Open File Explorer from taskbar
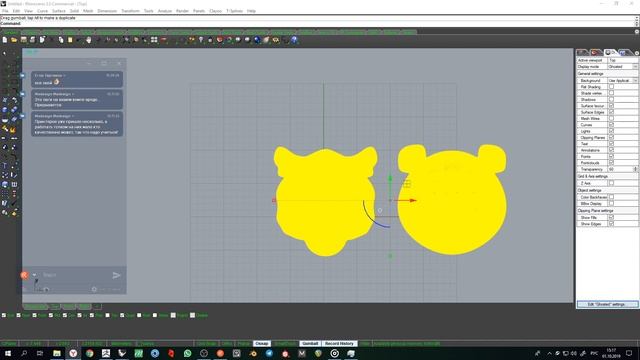This screenshot has width=640, height=360. tap(57, 353)
